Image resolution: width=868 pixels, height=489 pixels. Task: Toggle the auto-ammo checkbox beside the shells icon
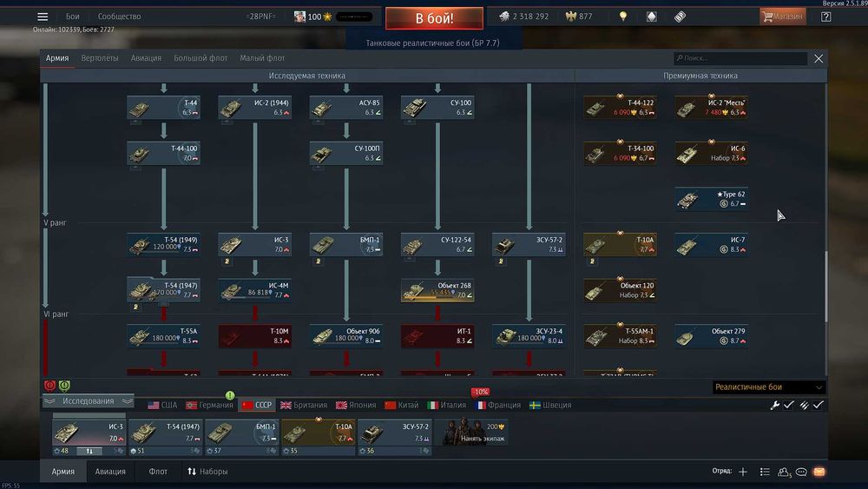819,406
